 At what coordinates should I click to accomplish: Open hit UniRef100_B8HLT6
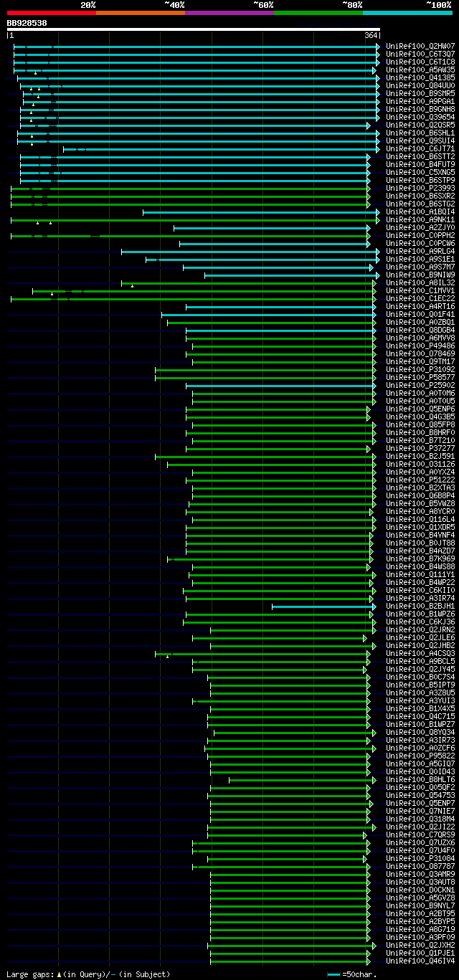click(420, 779)
